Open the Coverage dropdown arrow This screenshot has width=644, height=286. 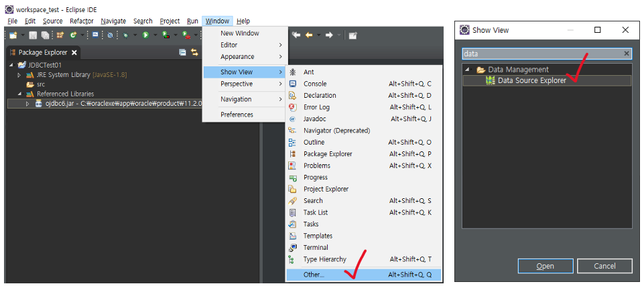coord(176,35)
